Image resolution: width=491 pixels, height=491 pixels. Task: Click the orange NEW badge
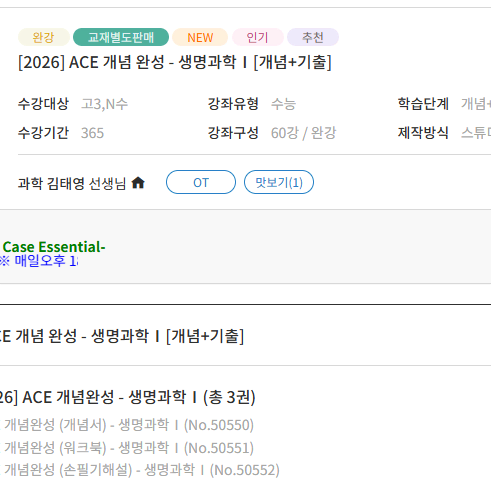click(x=200, y=37)
